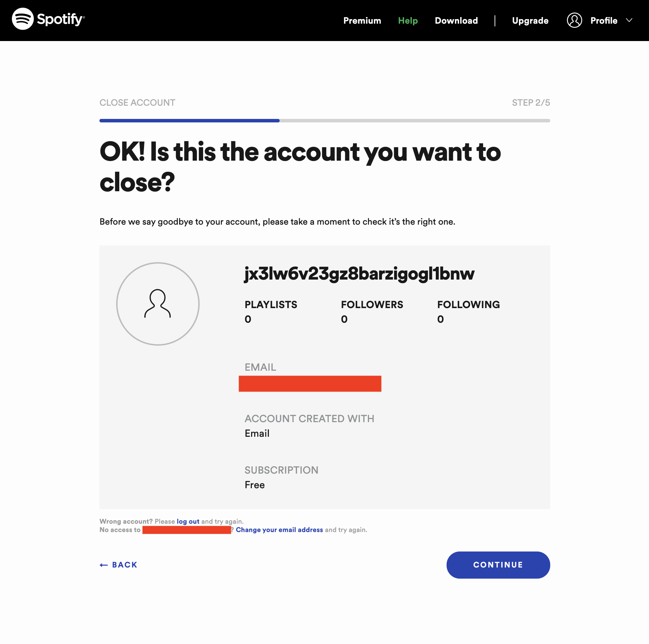
Task: Open the Profile menu
Action: pos(604,21)
